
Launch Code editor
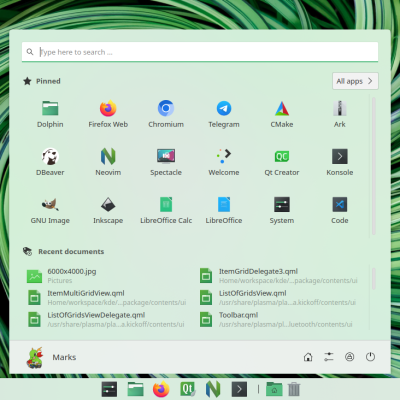click(x=340, y=210)
